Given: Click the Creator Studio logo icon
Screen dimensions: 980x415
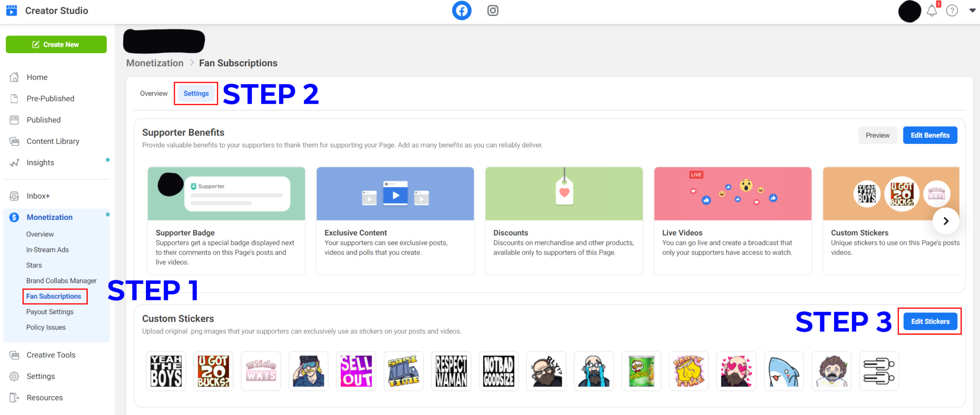Looking at the screenshot, I should pyautogui.click(x=11, y=11).
